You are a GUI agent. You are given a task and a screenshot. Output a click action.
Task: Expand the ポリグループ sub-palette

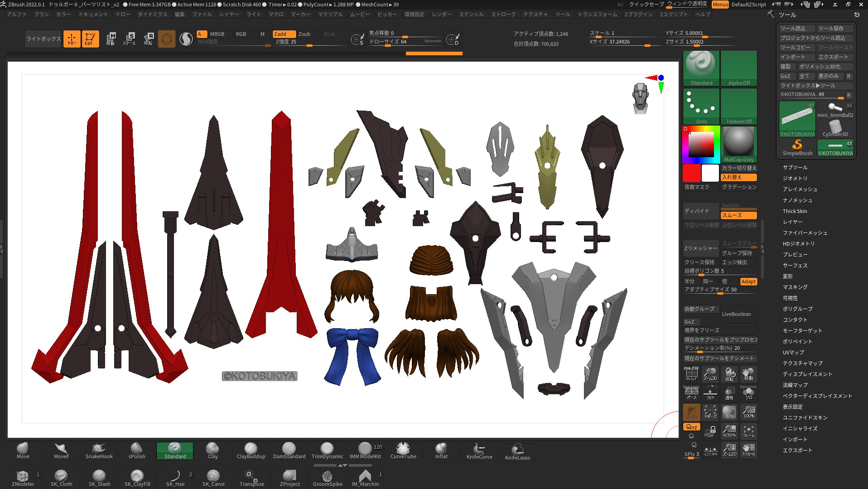pos(797,309)
